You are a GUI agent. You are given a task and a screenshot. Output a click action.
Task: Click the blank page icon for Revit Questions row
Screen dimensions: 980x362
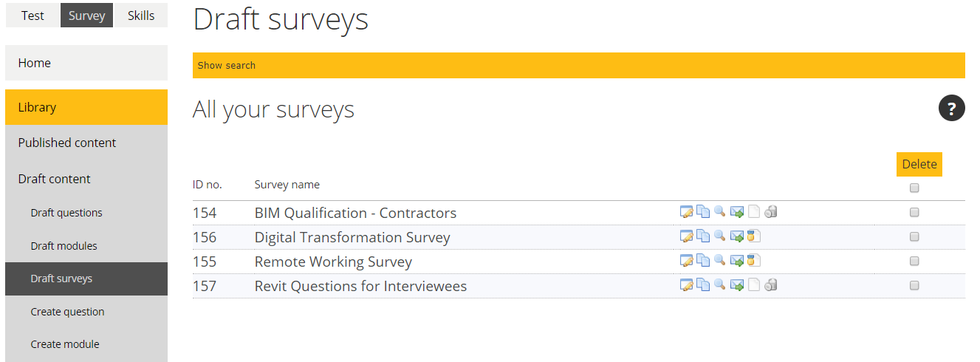pos(754,286)
